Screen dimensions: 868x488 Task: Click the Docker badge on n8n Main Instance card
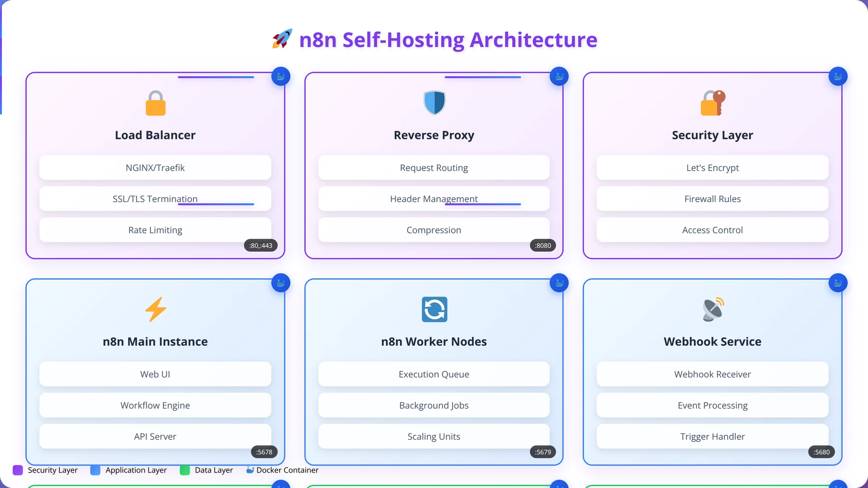click(x=281, y=283)
